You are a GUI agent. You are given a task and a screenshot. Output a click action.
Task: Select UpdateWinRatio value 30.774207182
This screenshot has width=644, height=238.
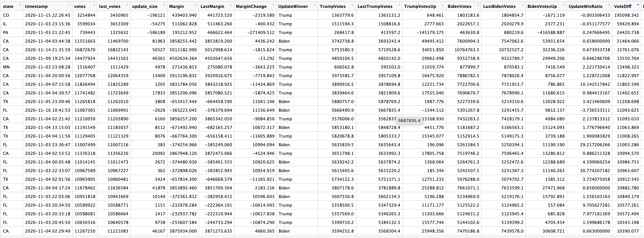pyautogui.click(x=595, y=171)
